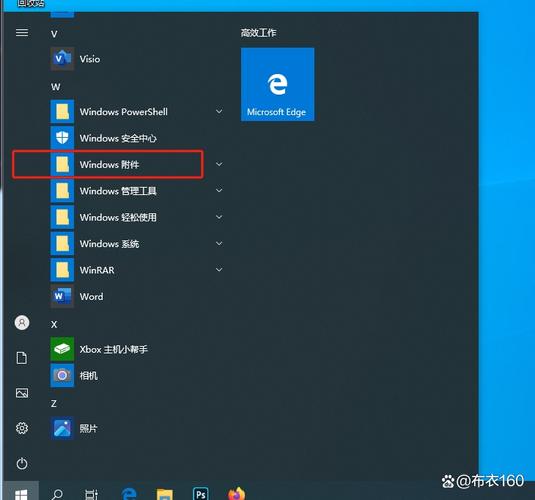Click the Windows 管理工具 folder icon
Viewport: 535px width, 500px height.
[62, 190]
